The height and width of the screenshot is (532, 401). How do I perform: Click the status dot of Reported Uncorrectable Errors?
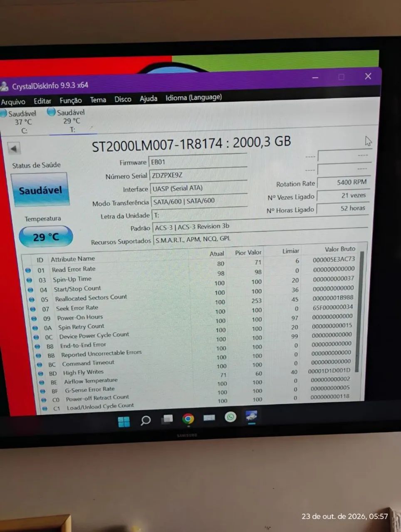[39, 355]
